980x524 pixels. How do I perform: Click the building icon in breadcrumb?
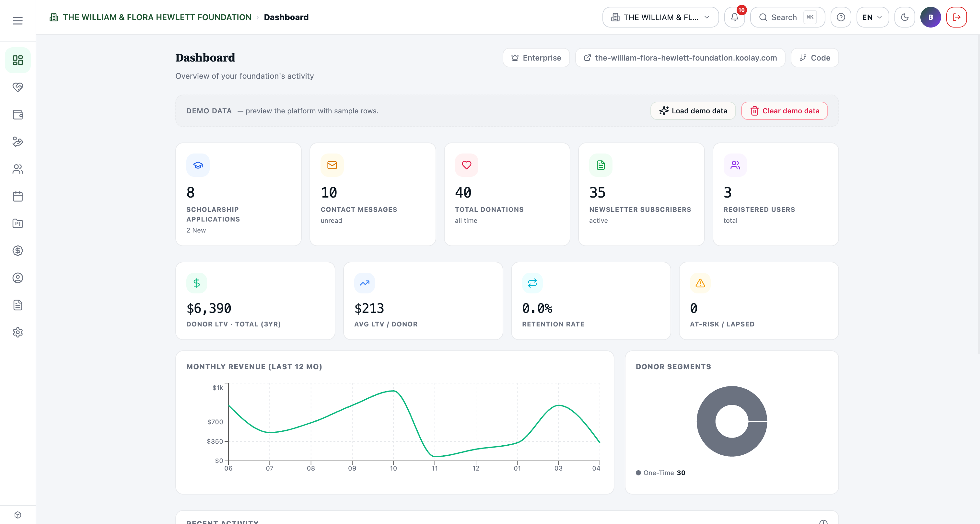[x=54, y=17]
